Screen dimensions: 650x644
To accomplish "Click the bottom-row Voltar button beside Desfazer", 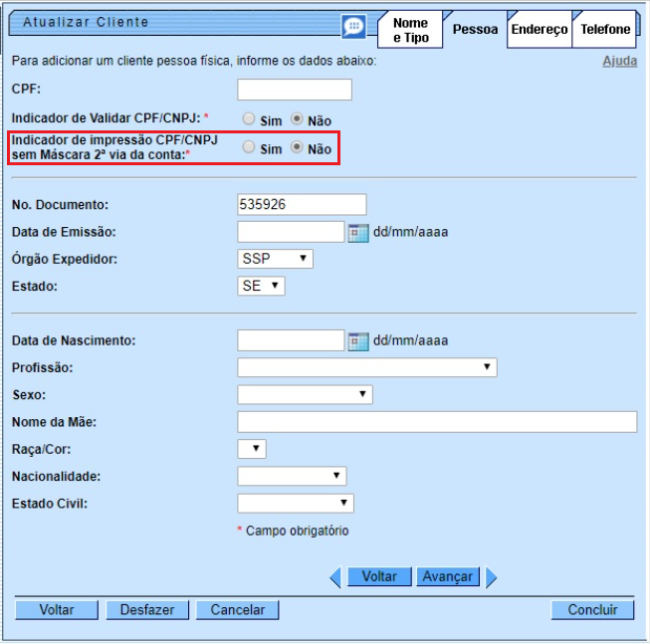I will coord(57,610).
